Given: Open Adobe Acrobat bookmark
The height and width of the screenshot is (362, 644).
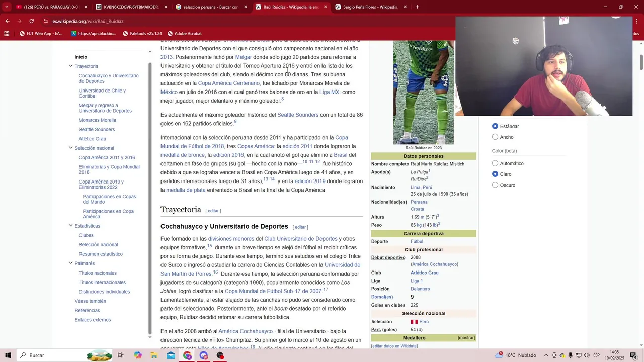Looking at the screenshot, I should (184, 34).
